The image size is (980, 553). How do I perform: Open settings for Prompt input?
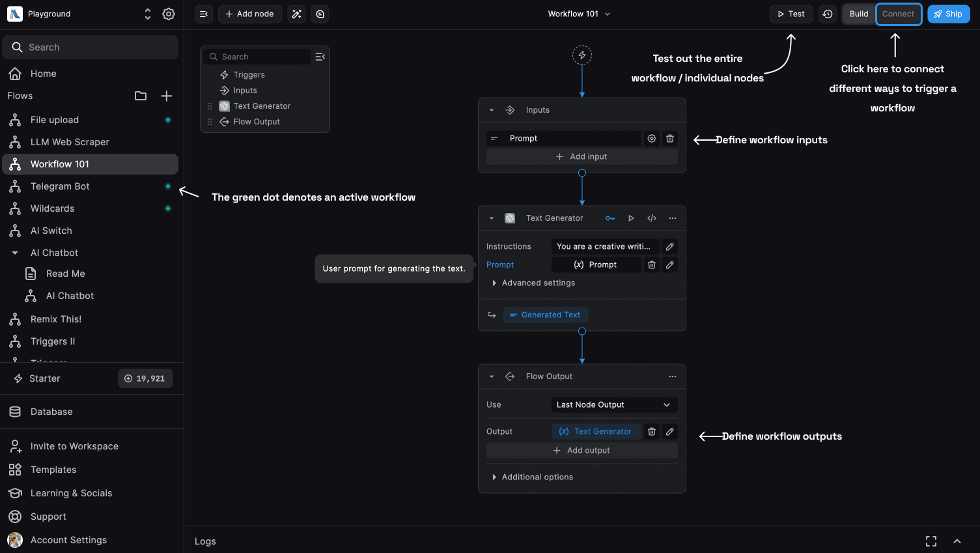pyautogui.click(x=652, y=138)
